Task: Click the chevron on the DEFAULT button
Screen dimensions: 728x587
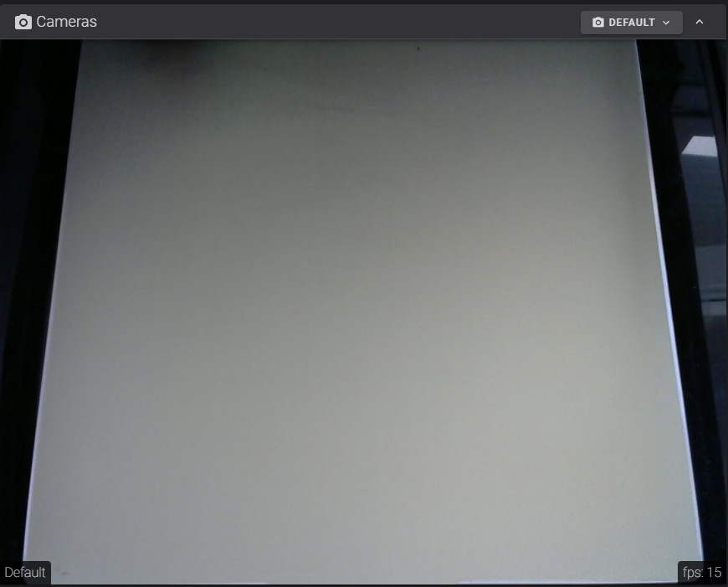Action: pos(665,23)
